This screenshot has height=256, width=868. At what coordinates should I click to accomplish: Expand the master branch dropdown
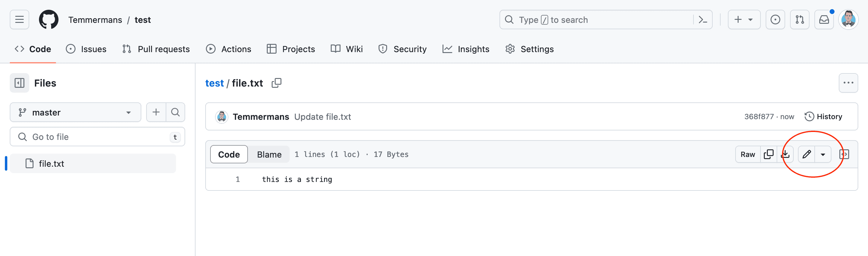pyautogui.click(x=76, y=112)
